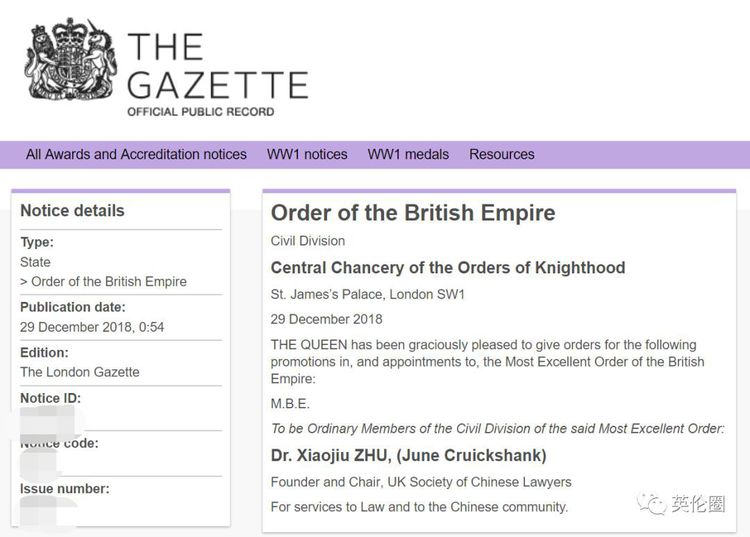Click the Order of the British Empire main heading
The image size is (750, 537).
[413, 213]
